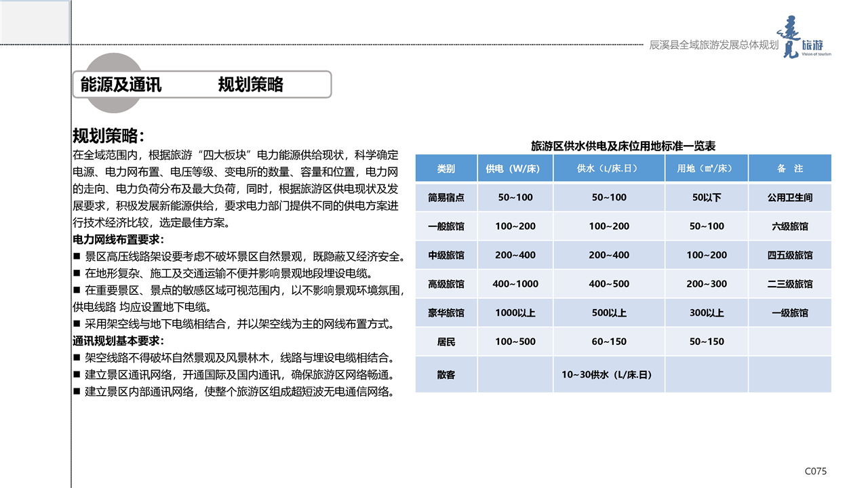
Task: Select the 能源及通讯 title text
Action: click(121, 85)
